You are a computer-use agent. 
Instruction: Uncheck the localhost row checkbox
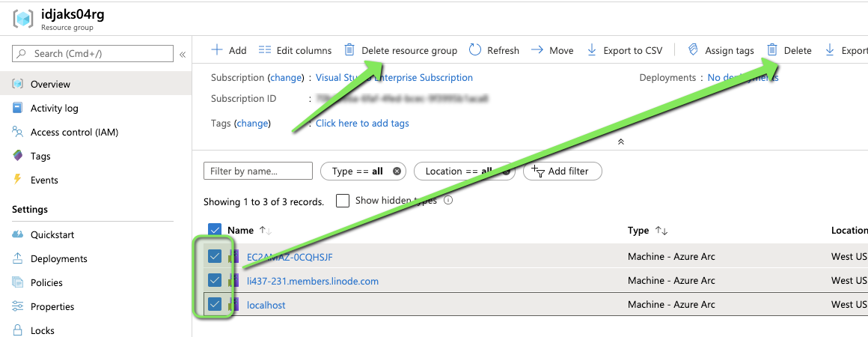[x=215, y=304]
